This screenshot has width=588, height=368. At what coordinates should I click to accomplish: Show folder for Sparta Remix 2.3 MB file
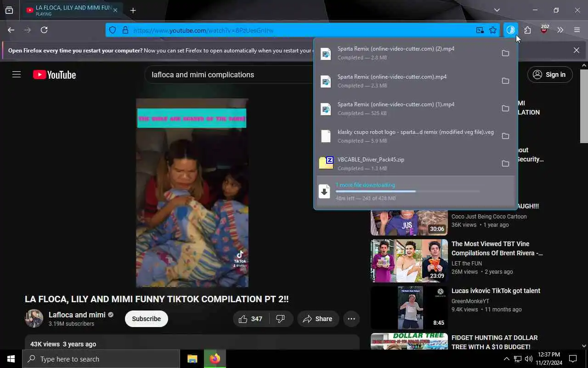[505, 80]
